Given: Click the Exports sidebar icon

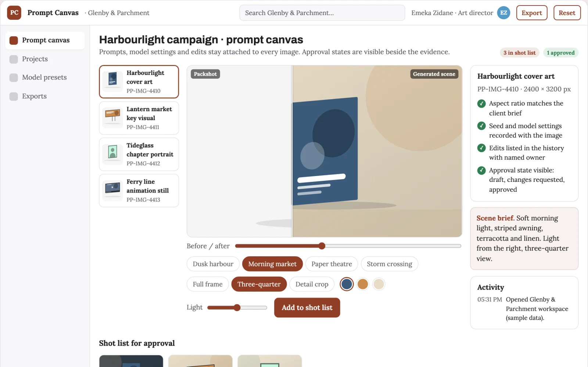Looking at the screenshot, I should coord(14,96).
